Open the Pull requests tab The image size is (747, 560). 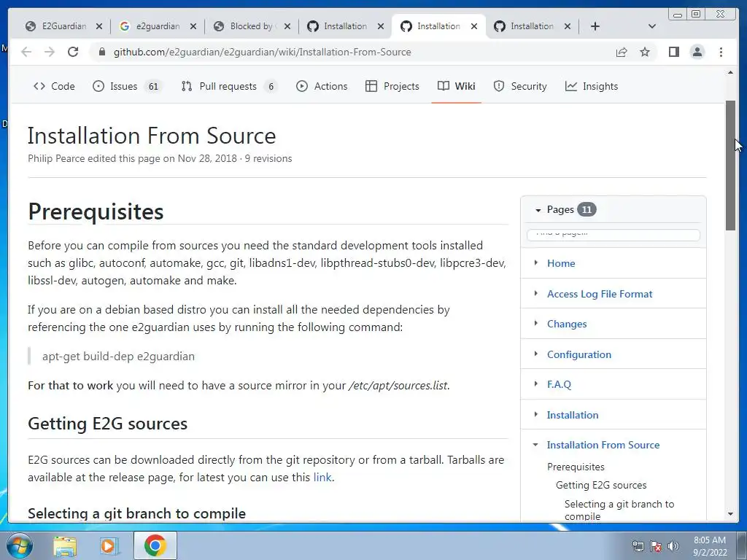pyautogui.click(x=228, y=86)
